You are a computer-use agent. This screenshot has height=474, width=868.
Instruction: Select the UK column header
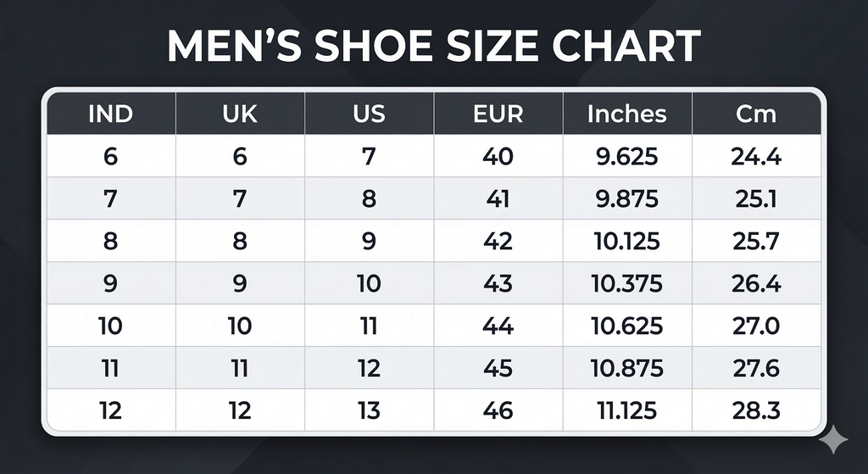tap(240, 114)
